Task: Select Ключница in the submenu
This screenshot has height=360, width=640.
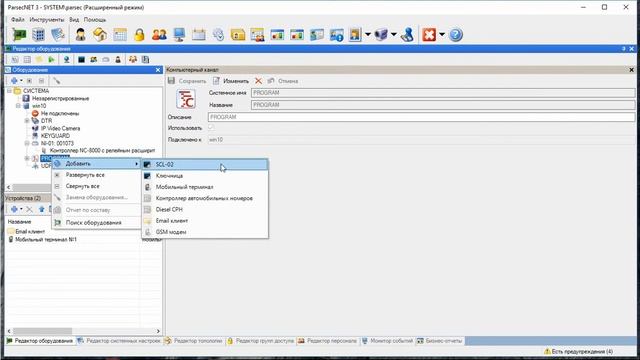Action: (205, 176)
